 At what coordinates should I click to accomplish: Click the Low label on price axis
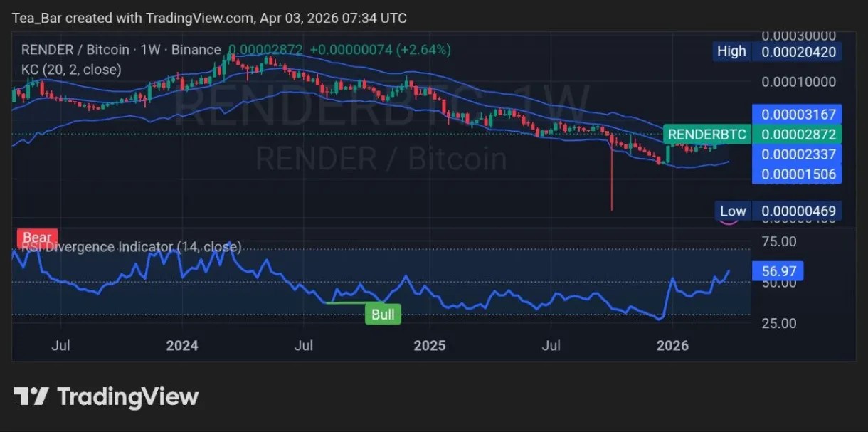[733, 211]
